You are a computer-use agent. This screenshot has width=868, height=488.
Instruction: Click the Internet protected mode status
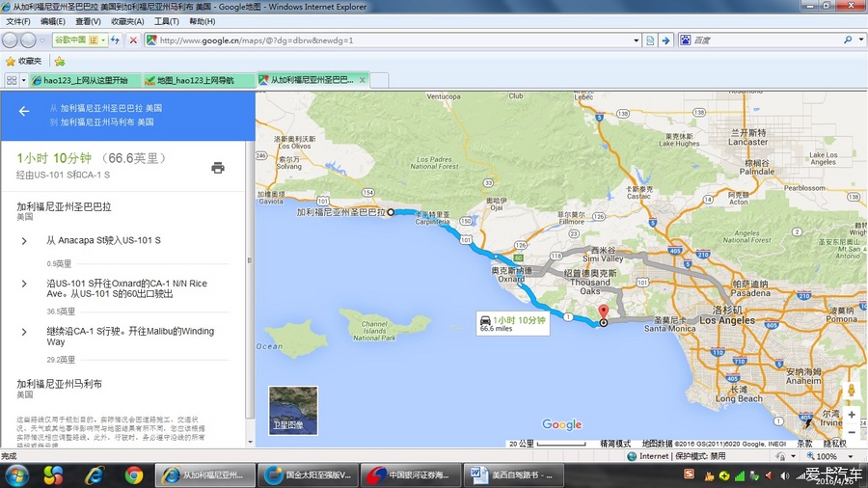676,456
